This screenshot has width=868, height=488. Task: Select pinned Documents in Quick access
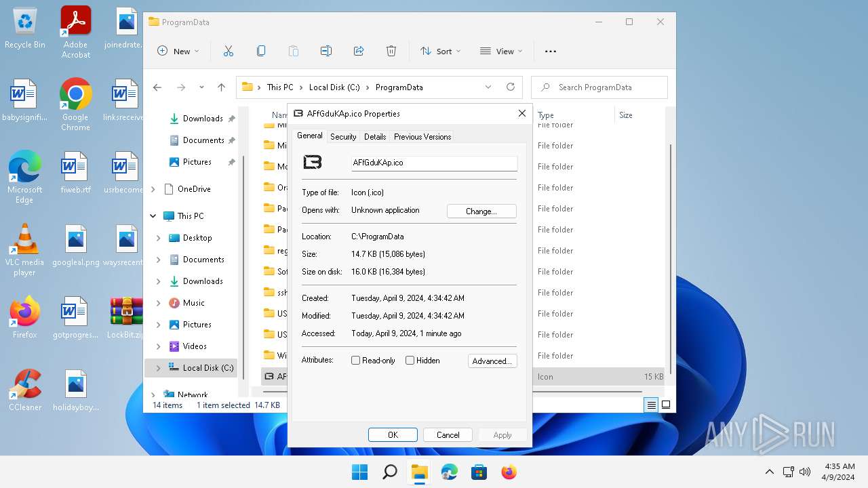point(203,140)
